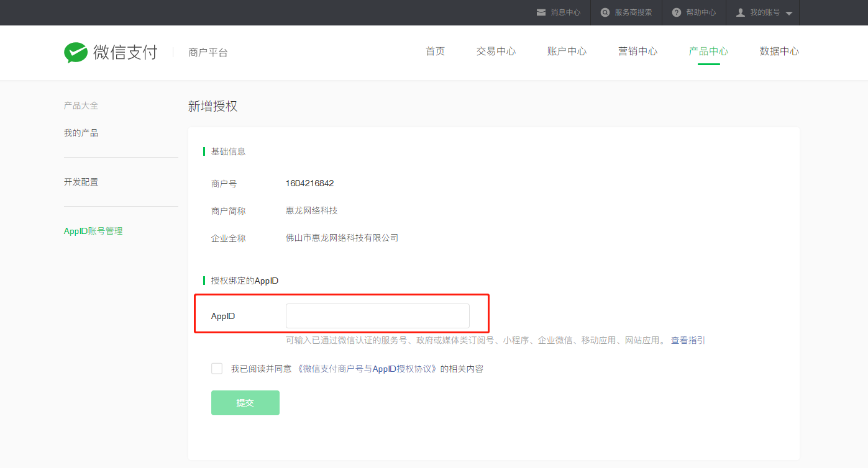Screen dimensions: 868x468
Task: Click the 帮助中心 question mark icon
Action: [677, 12]
